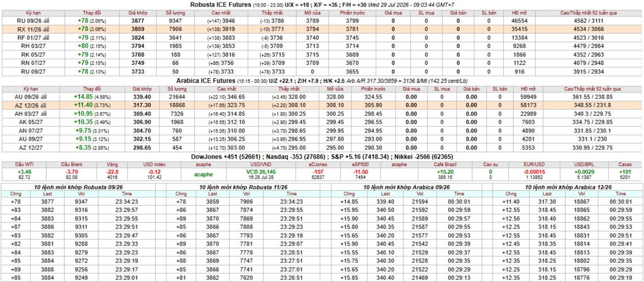Select the eSP500 header

(x=360, y=165)
